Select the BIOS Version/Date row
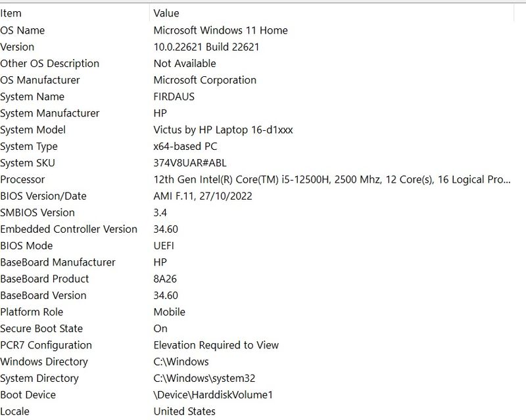Viewport: 526px width, 420px height. (43, 196)
